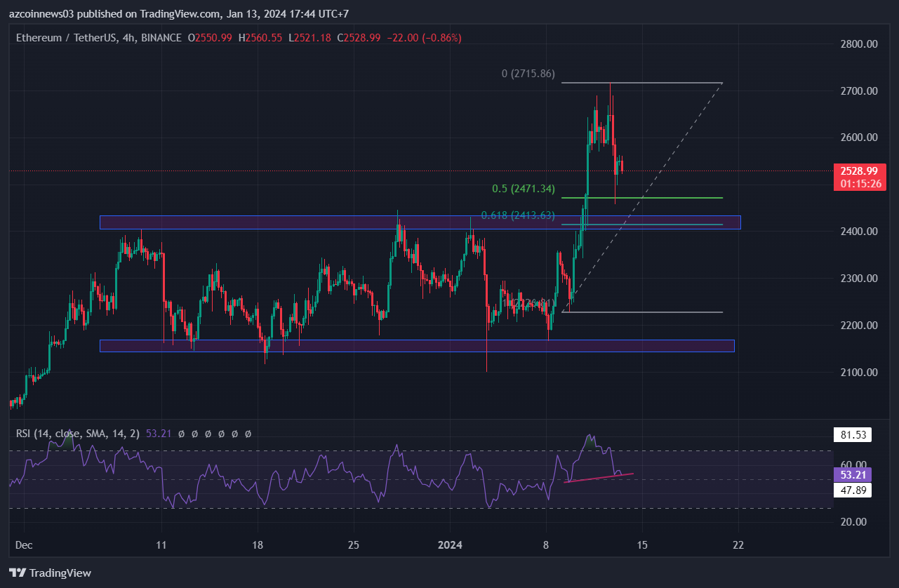Select the dashed Fibonacci trend line

[x=642, y=197]
